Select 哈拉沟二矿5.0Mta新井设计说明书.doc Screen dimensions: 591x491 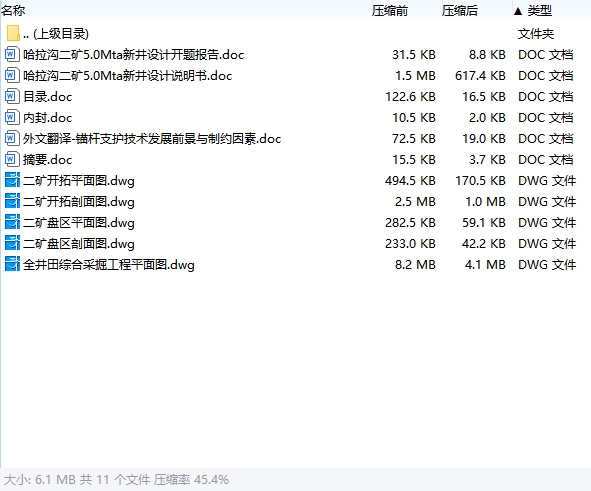[x=127, y=76]
